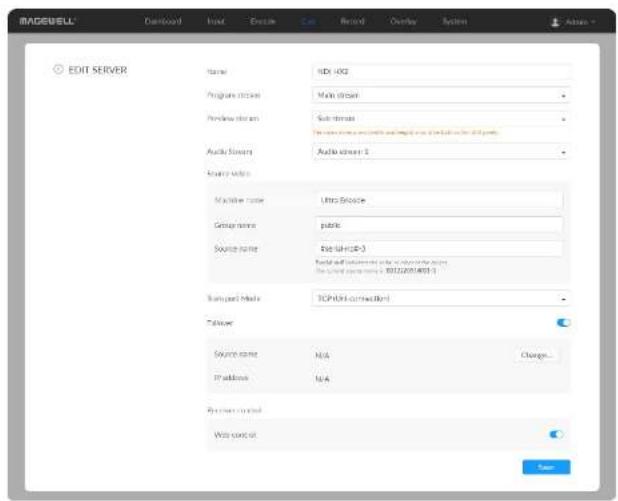Go to the Input tab
Screen dimensions: 618x501
pos(216,21)
